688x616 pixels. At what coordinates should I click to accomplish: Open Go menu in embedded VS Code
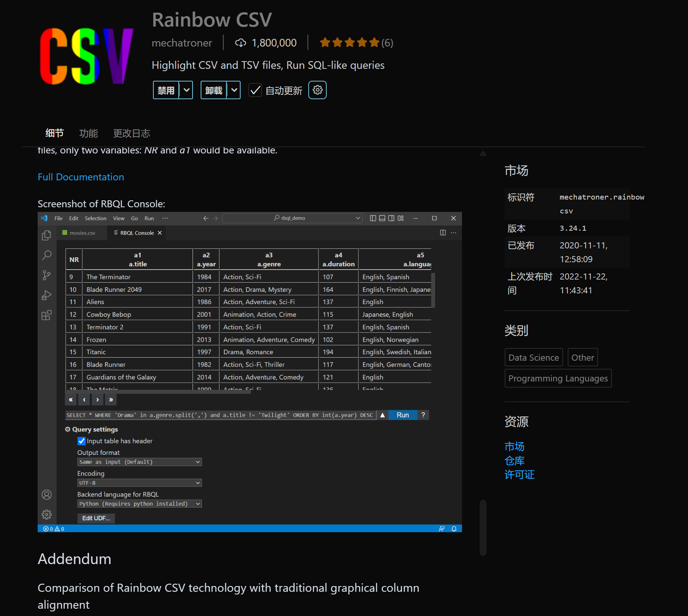pyautogui.click(x=134, y=218)
